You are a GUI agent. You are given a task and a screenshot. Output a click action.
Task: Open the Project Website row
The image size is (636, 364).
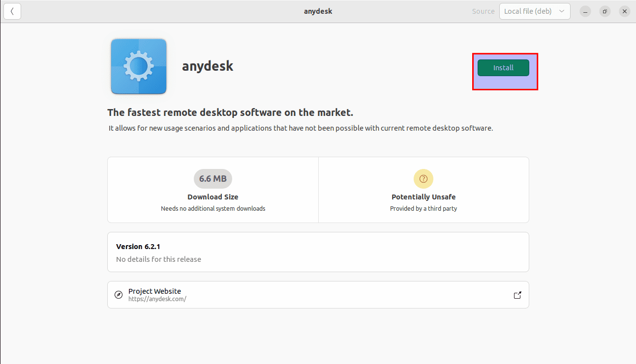point(318,295)
